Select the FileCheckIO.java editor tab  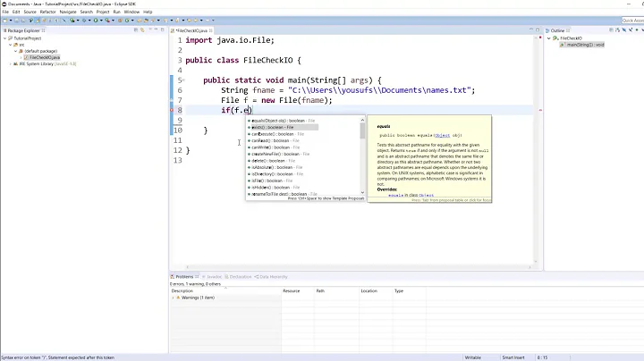click(x=191, y=30)
